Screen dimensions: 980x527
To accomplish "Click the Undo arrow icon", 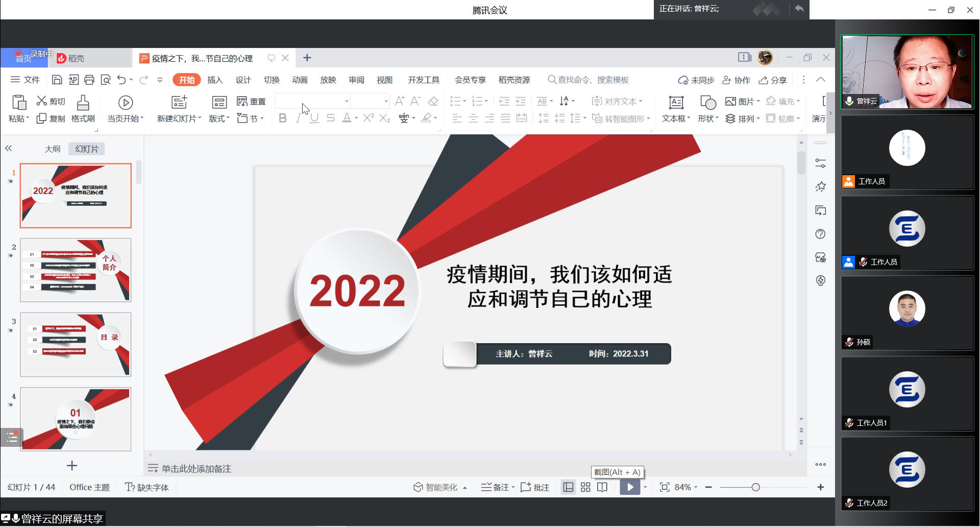I will coord(121,80).
